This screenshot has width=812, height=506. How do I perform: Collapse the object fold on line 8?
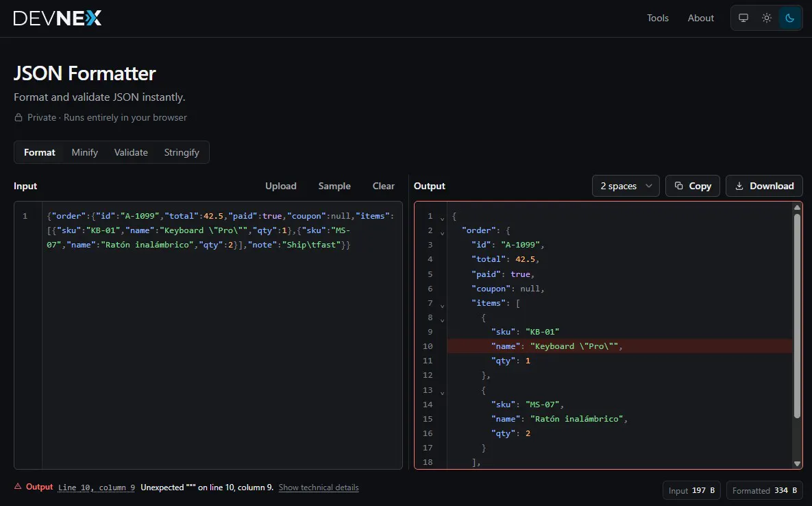point(442,320)
